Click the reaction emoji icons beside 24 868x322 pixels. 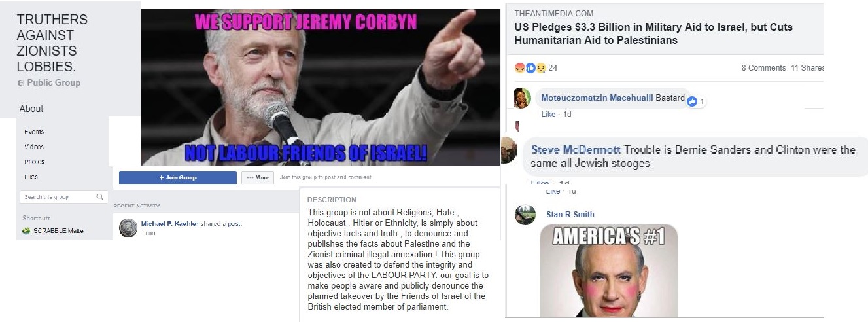click(530, 68)
